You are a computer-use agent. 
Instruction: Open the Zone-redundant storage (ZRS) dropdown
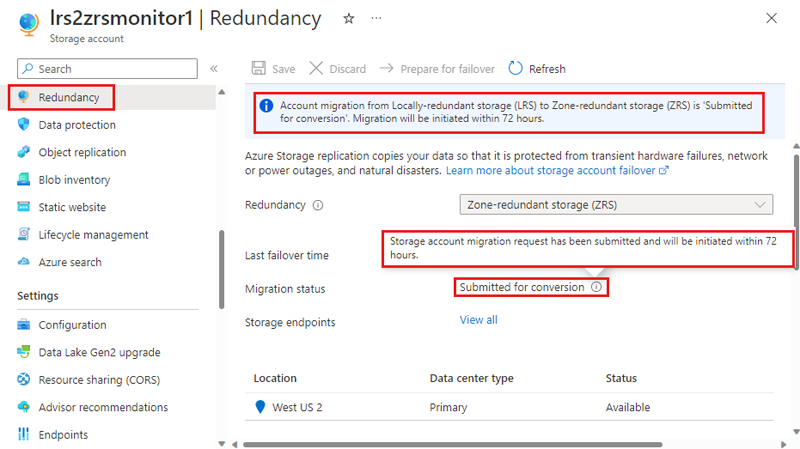tap(616, 205)
